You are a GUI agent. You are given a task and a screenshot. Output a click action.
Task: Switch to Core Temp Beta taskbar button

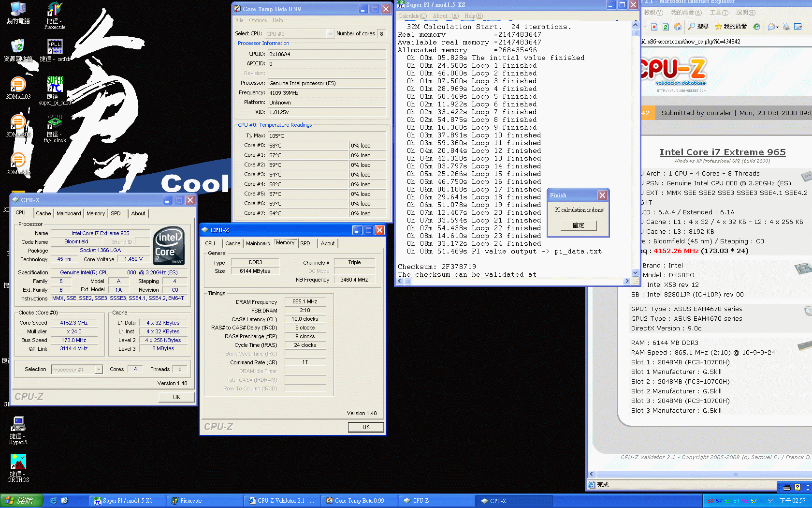[360, 501]
